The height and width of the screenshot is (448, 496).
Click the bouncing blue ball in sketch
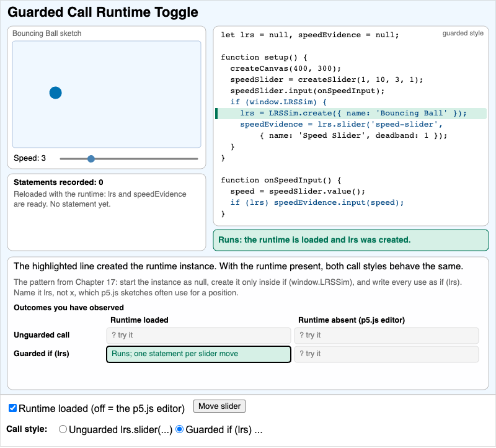pyautogui.click(x=55, y=93)
